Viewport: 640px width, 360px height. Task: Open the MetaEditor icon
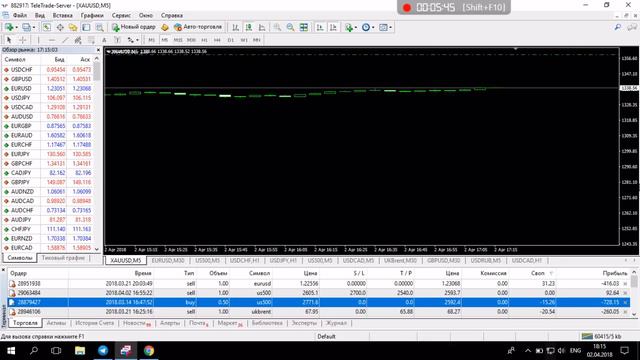pos(164,27)
